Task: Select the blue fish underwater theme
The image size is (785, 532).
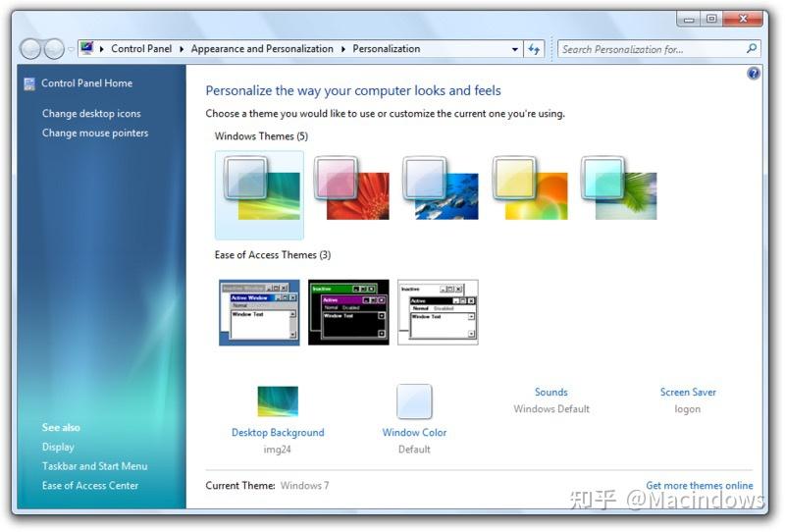Action: [441, 188]
